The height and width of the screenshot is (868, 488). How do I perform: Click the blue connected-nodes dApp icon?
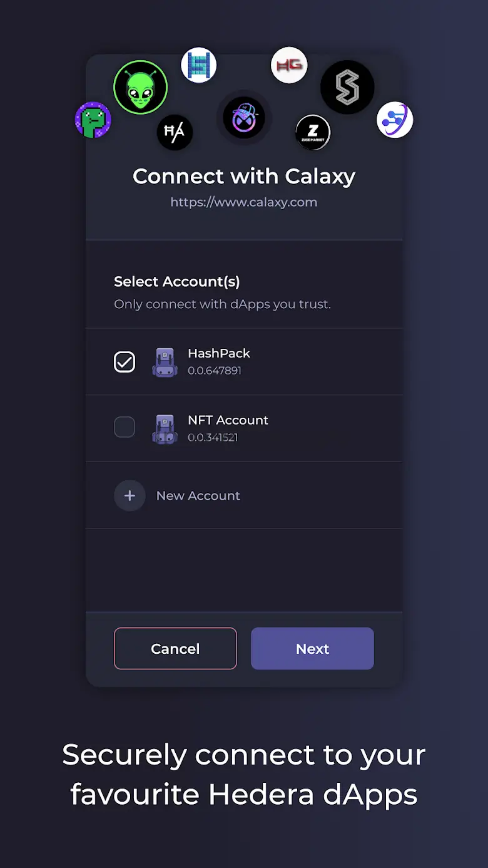pos(395,120)
